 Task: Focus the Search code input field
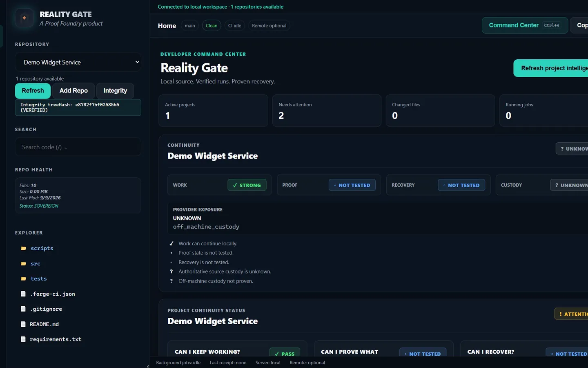coord(78,147)
